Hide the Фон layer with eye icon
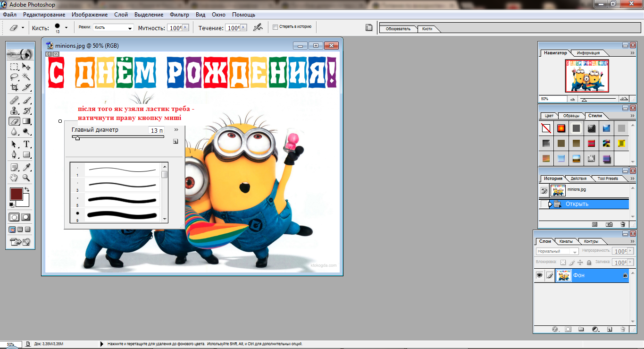The image size is (644, 349). (539, 275)
